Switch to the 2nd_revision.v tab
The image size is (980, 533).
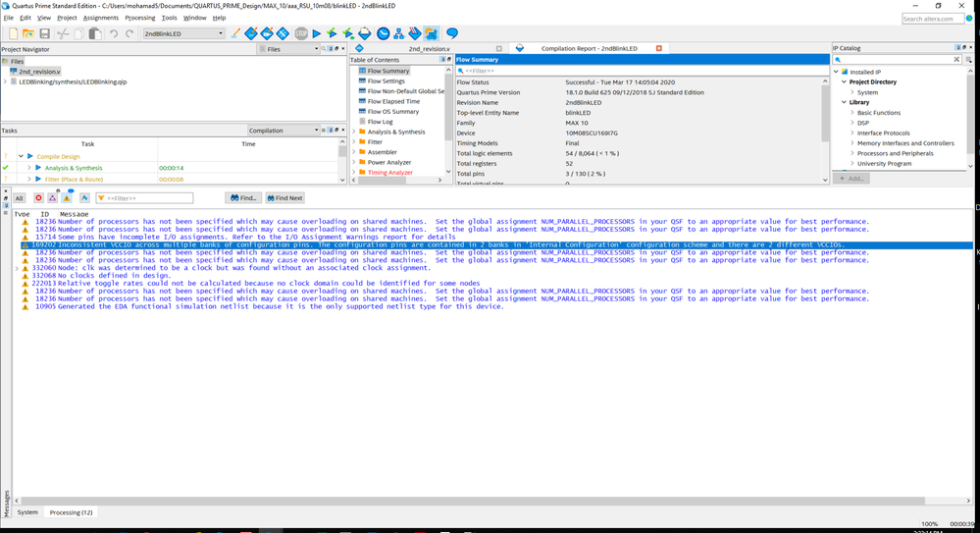click(428, 48)
